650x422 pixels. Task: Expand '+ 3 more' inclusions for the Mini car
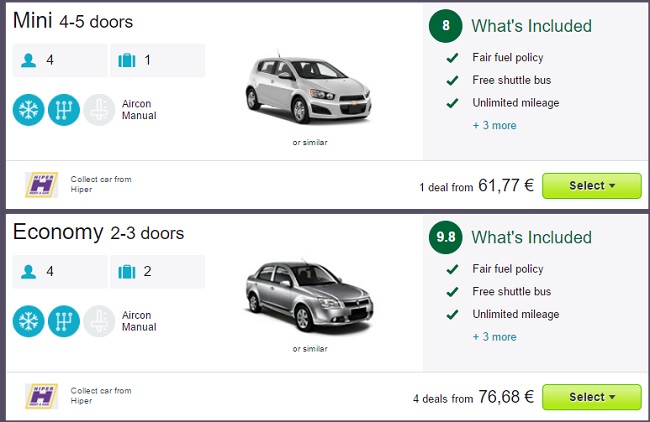point(495,126)
